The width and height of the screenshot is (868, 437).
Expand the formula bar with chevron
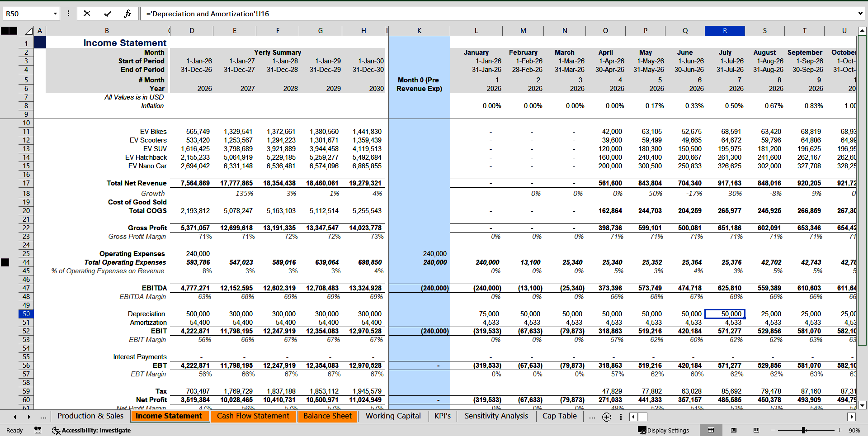coord(860,14)
